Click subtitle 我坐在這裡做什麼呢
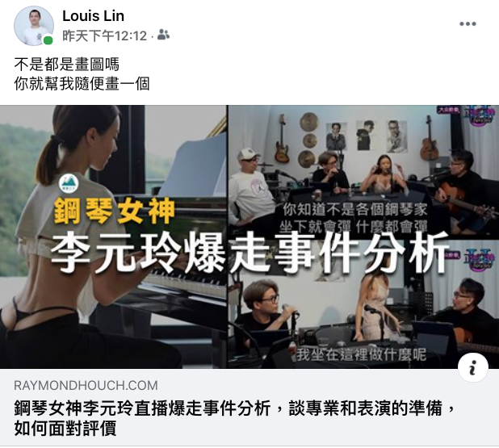499x448 pixels. point(361,354)
